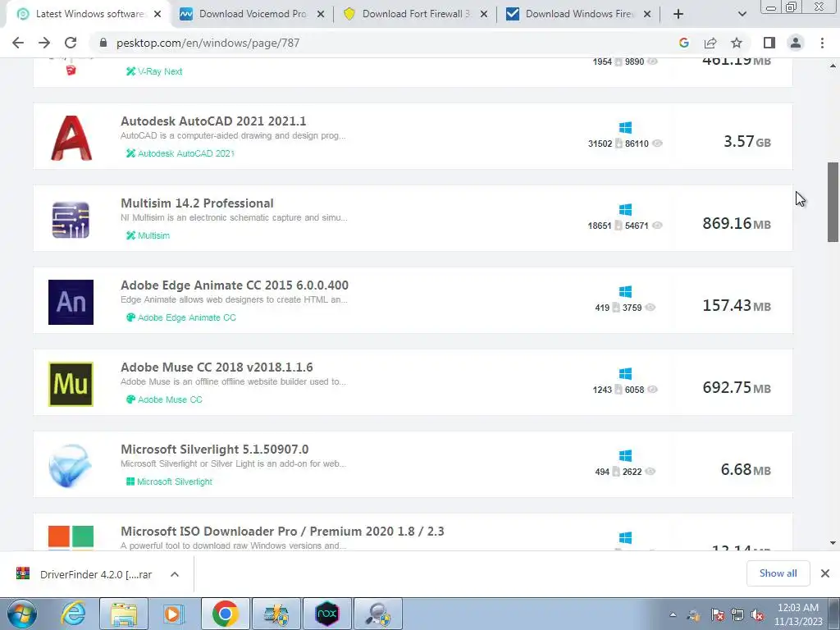Launch Internet Explorer from taskbar

(73, 614)
